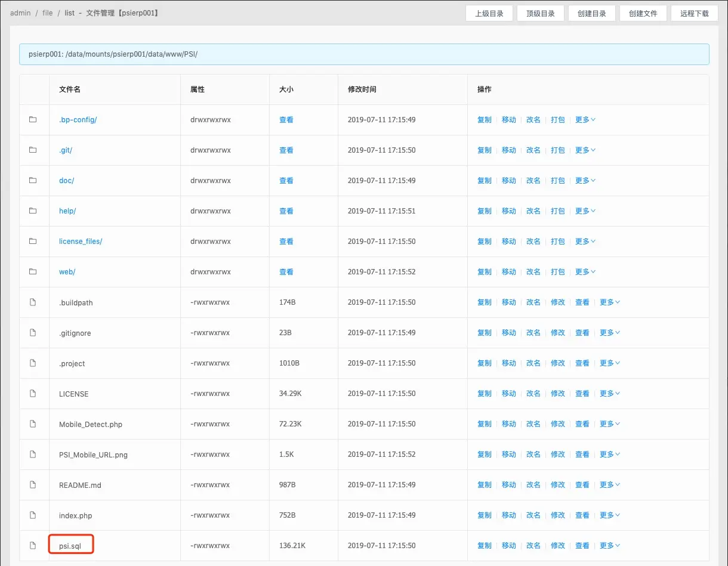Open the license_files/ folder link
728x566 pixels.
[x=81, y=241]
